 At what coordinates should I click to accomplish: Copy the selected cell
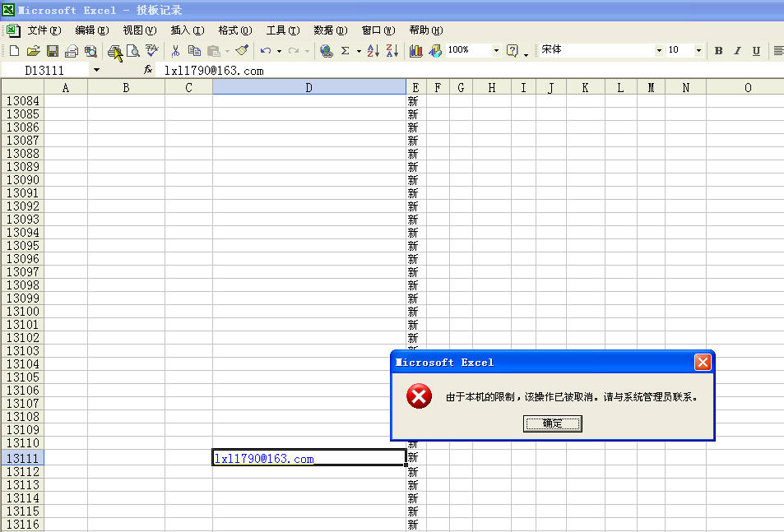coord(194,50)
